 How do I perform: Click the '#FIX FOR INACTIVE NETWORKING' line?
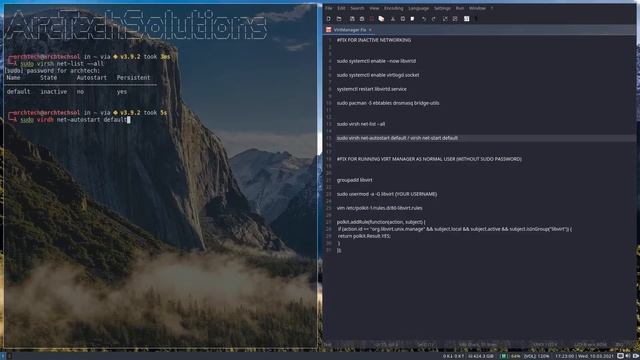click(373, 40)
